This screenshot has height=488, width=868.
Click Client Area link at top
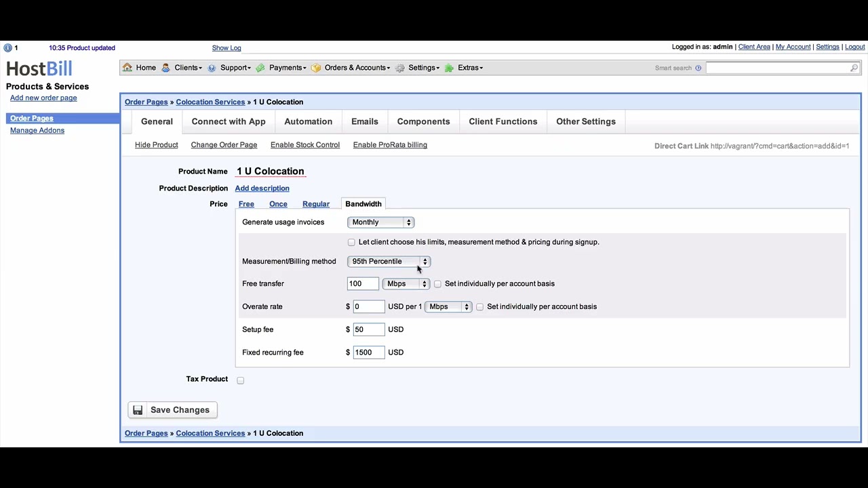pyautogui.click(x=754, y=47)
